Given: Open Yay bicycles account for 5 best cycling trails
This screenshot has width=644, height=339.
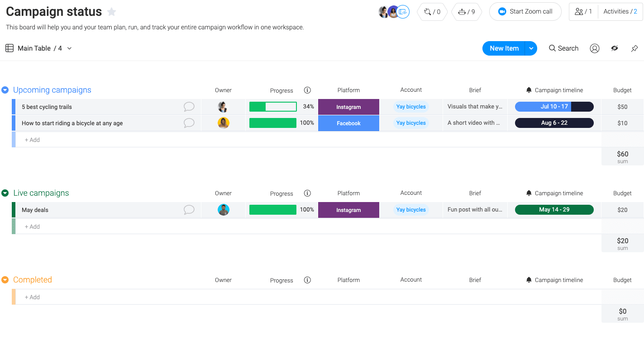Looking at the screenshot, I should [x=411, y=107].
